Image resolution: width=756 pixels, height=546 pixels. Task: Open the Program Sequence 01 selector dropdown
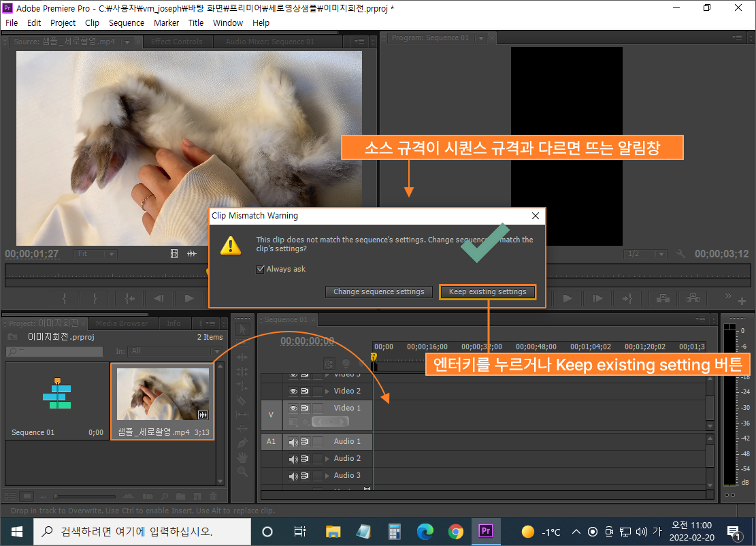click(480, 38)
